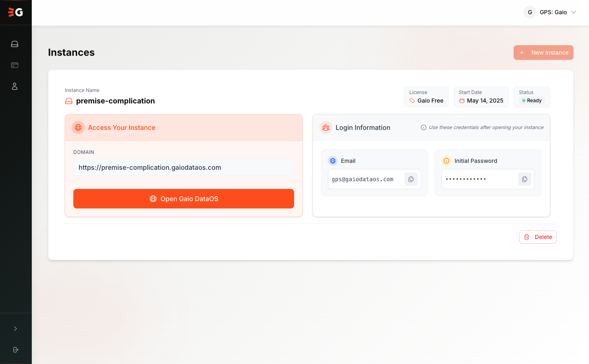
Task: Click the New Instance button
Action: (x=543, y=53)
